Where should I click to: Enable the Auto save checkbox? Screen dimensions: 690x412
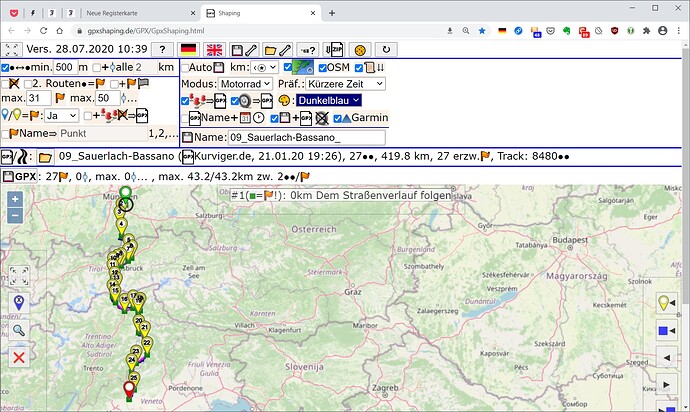point(185,68)
